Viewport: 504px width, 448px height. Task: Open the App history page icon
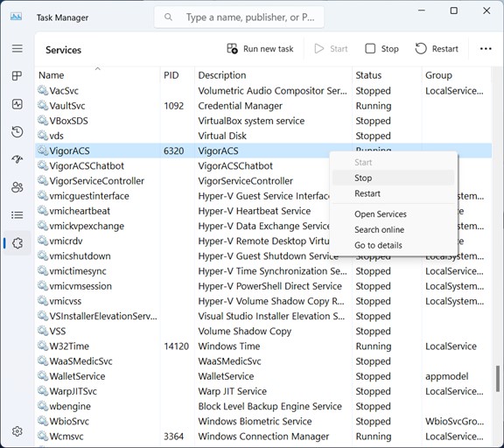click(17, 132)
